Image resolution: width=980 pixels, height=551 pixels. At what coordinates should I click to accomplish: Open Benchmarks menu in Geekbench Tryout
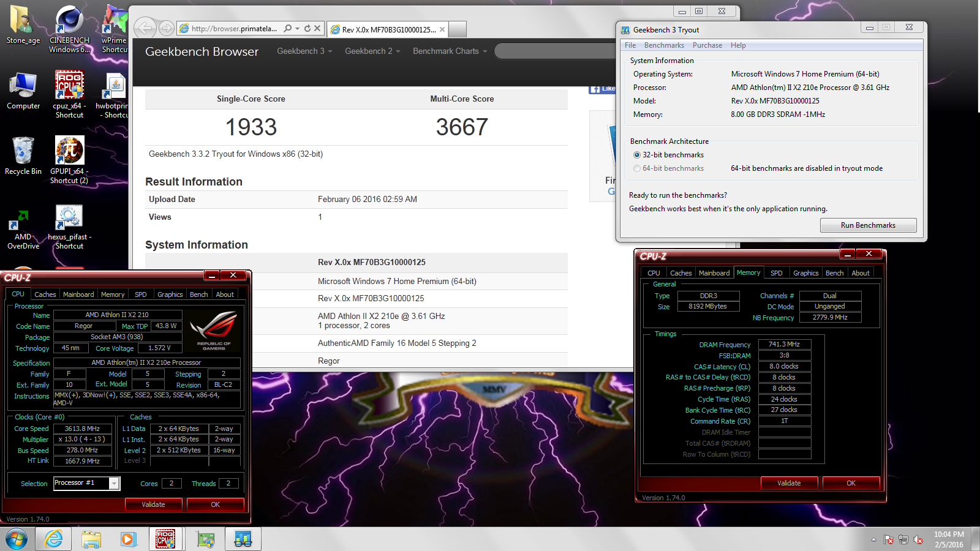[x=664, y=45]
